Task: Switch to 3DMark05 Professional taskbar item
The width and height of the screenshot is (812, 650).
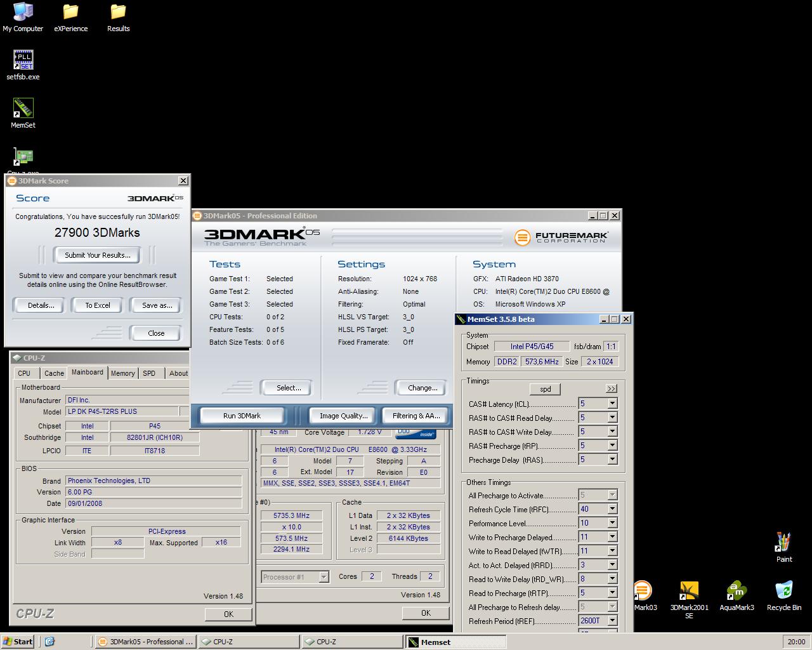Action: click(145, 642)
